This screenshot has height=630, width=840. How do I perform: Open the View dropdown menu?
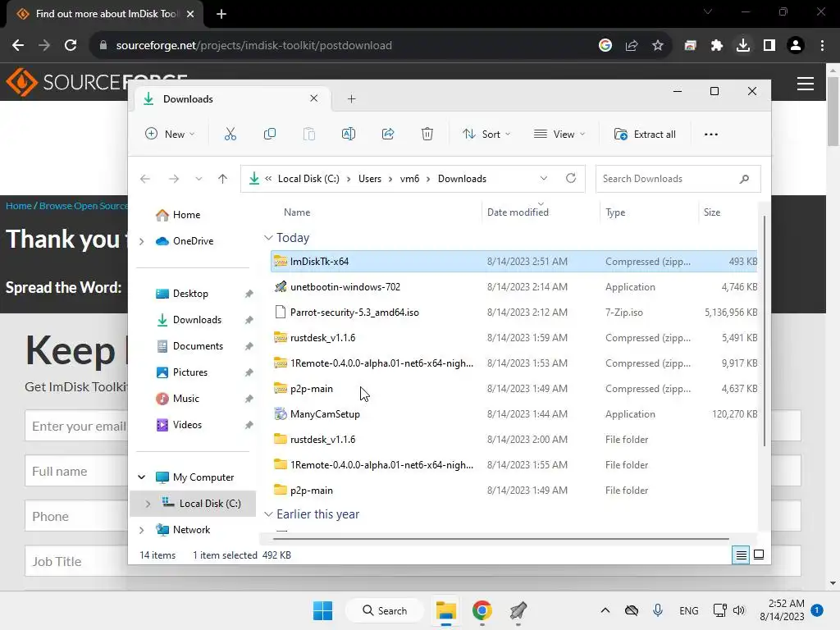[559, 134]
